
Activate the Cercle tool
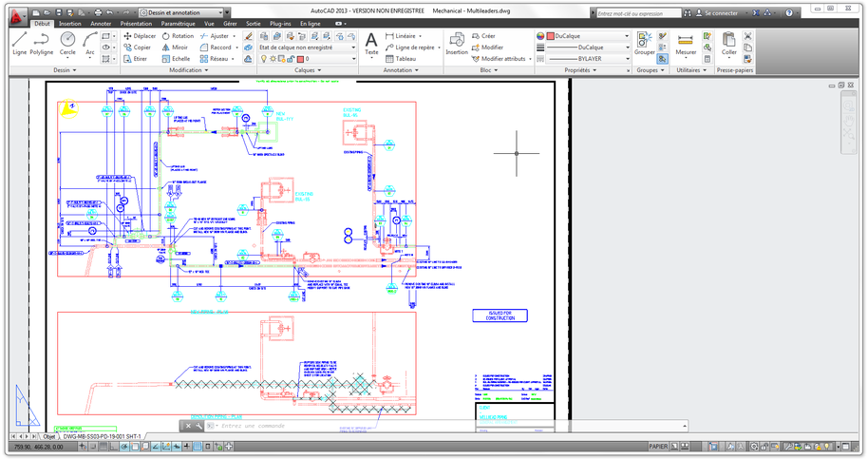click(67, 43)
